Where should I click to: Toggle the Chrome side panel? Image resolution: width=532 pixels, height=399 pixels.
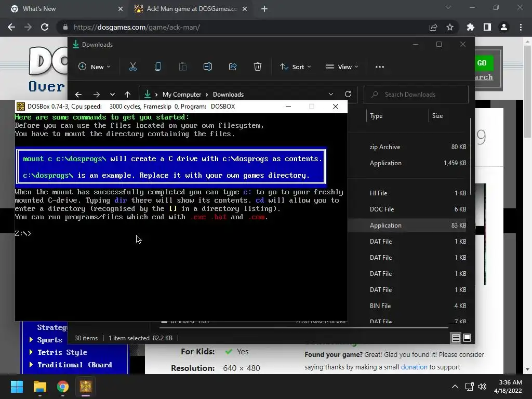[487, 27]
